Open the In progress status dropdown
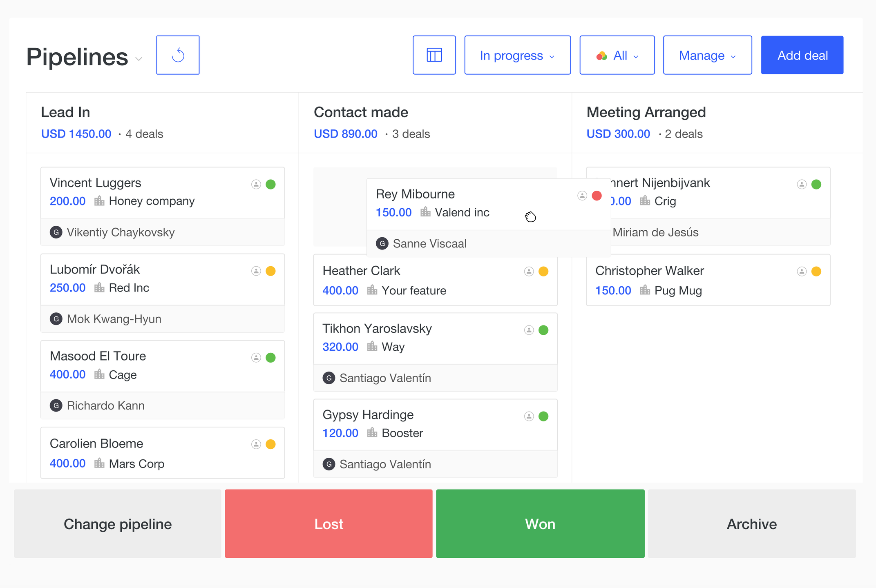876x588 pixels. click(x=517, y=55)
